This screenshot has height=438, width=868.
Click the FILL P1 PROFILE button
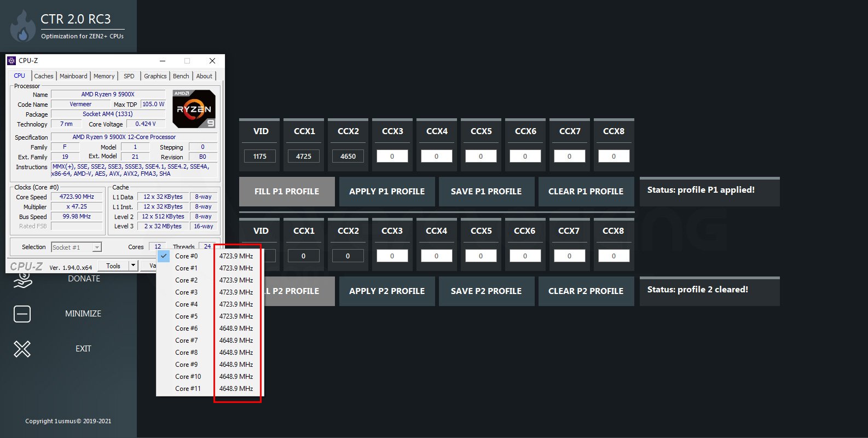coord(287,192)
